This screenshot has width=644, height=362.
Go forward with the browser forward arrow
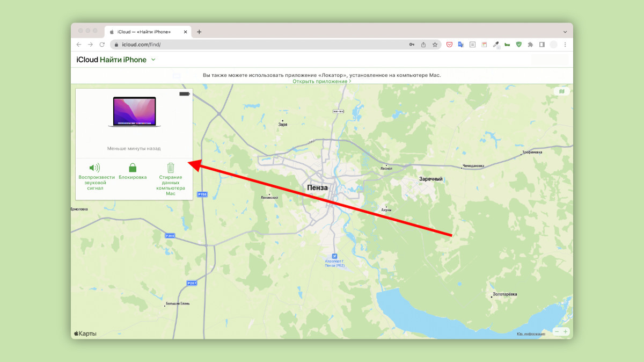[x=90, y=45]
